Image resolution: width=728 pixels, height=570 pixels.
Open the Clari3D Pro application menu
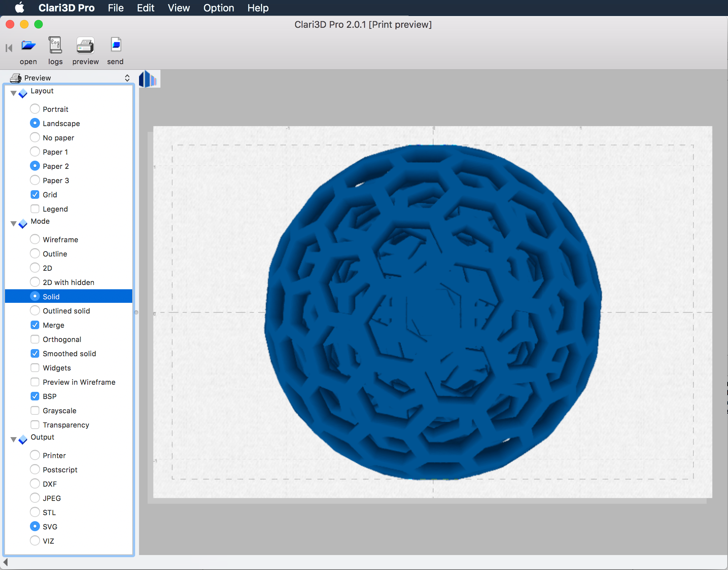[67, 7]
